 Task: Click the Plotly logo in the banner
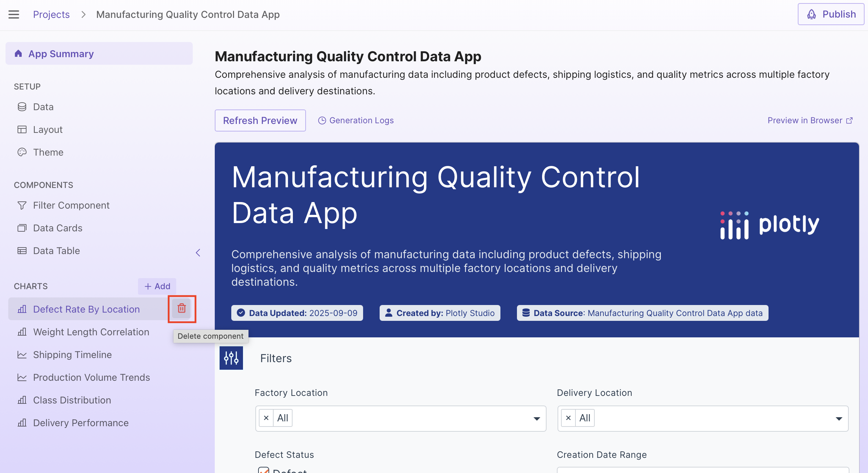click(x=770, y=225)
